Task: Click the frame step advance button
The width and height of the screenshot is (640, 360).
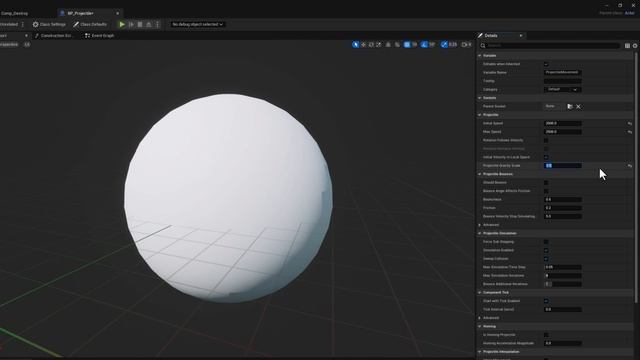Action: click(131, 24)
